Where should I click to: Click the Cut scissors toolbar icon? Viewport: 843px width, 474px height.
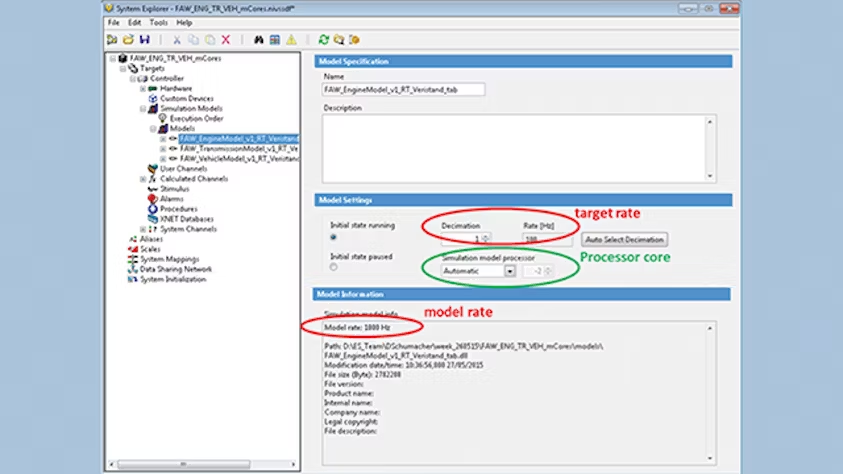click(177, 40)
